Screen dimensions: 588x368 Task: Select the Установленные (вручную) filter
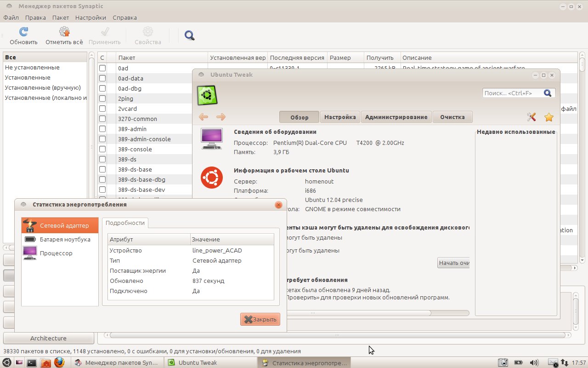pos(43,87)
